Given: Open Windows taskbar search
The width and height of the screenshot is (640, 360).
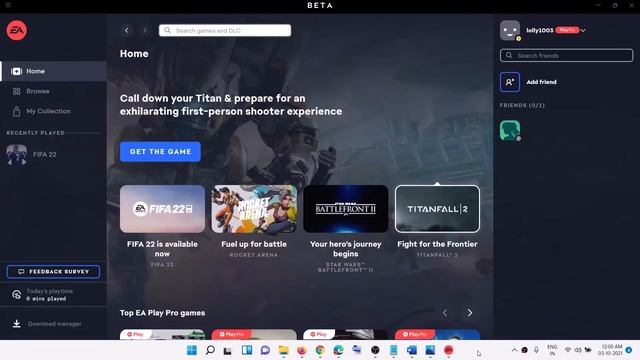Looking at the screenshot, I should (210, 350).
